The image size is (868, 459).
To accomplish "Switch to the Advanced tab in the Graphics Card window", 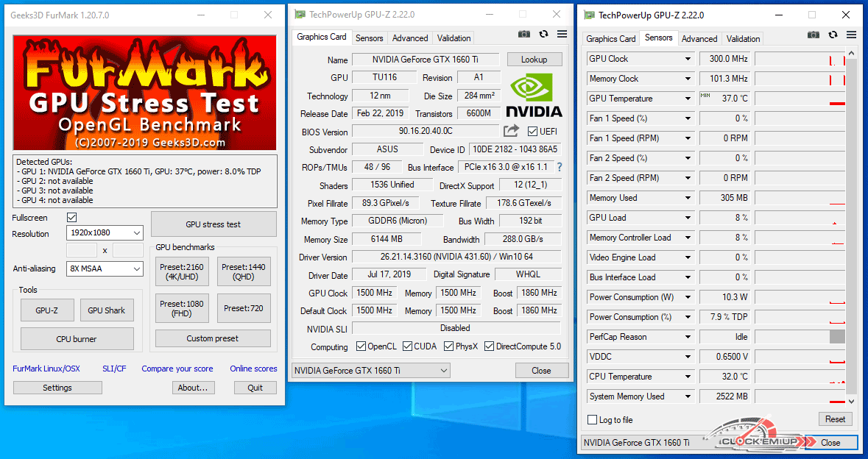I will pos(410,38).
